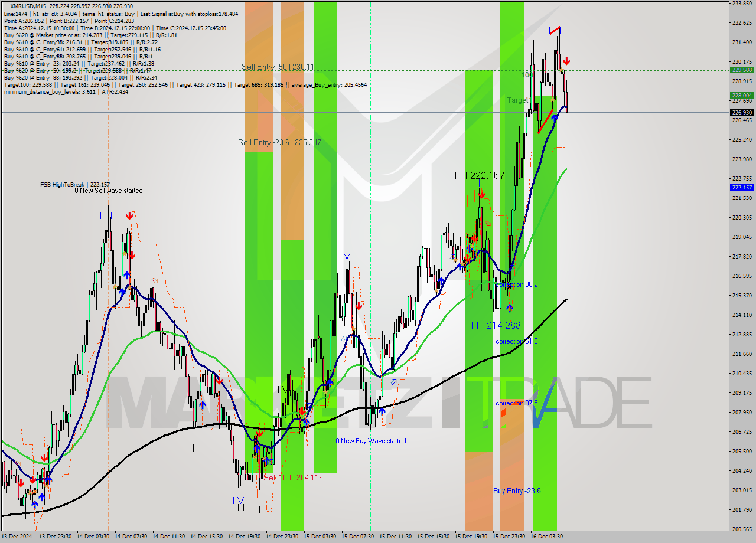The image size is (756, 543).
Task: Click the 'correction 61.8' label
Action: 517,341
